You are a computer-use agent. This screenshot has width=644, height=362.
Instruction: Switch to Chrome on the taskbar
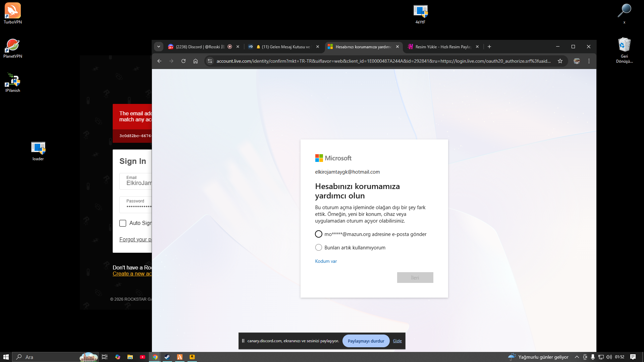point(155,357)
